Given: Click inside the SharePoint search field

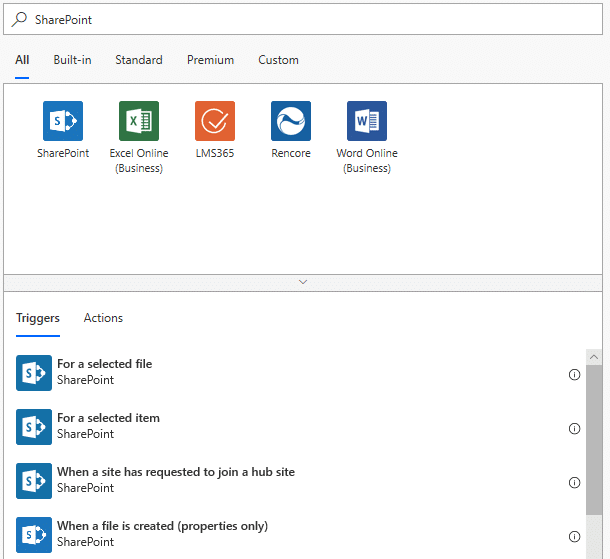Looking at the screenshot, I should click(x=303, y=19).
